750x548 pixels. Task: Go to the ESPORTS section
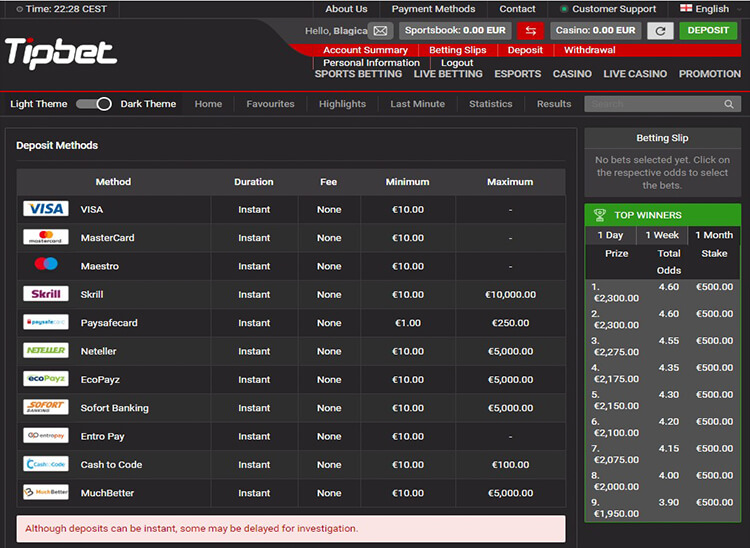click(x=518, y=74)
